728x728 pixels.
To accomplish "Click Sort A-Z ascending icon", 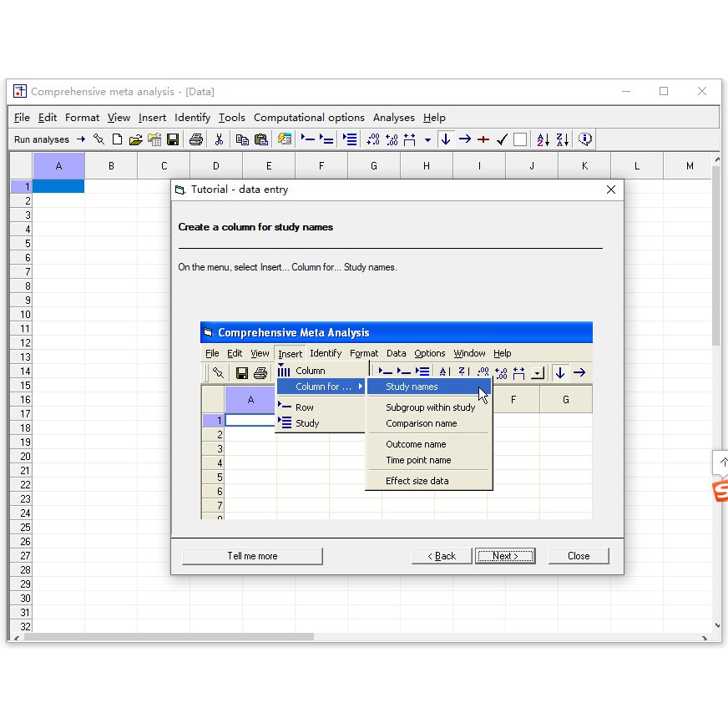I will pyautogui.click(x=543, y=139).
